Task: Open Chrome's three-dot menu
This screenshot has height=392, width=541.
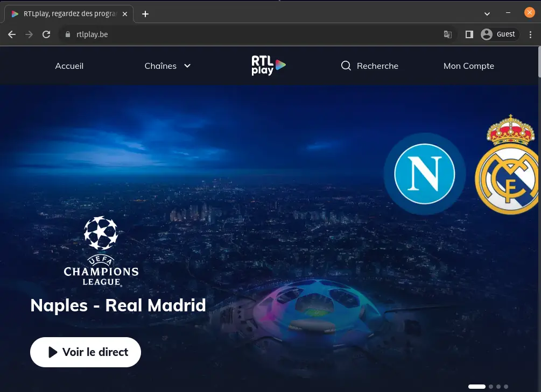Action: 531,34
